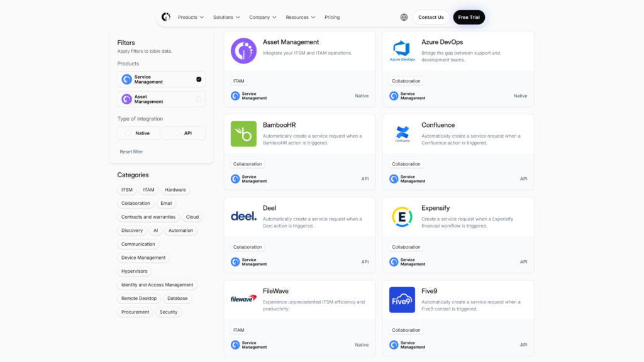This screenshot has height=362, width=644.
Task: Select the Native integration type radio
Action: pyautogui.click(x=128, y=133)
